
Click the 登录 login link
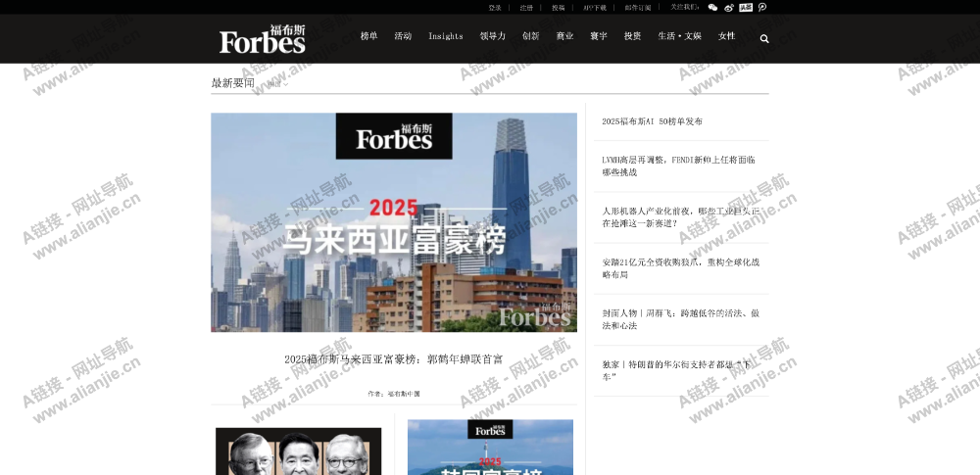(495, 7)
